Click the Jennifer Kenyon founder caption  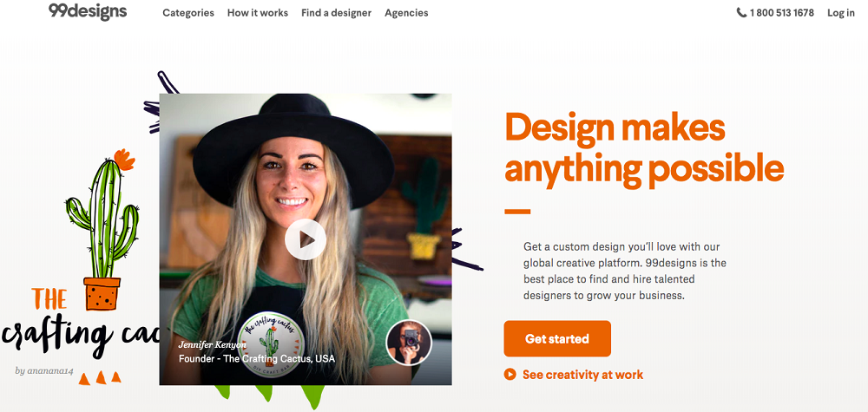[257, 352]
